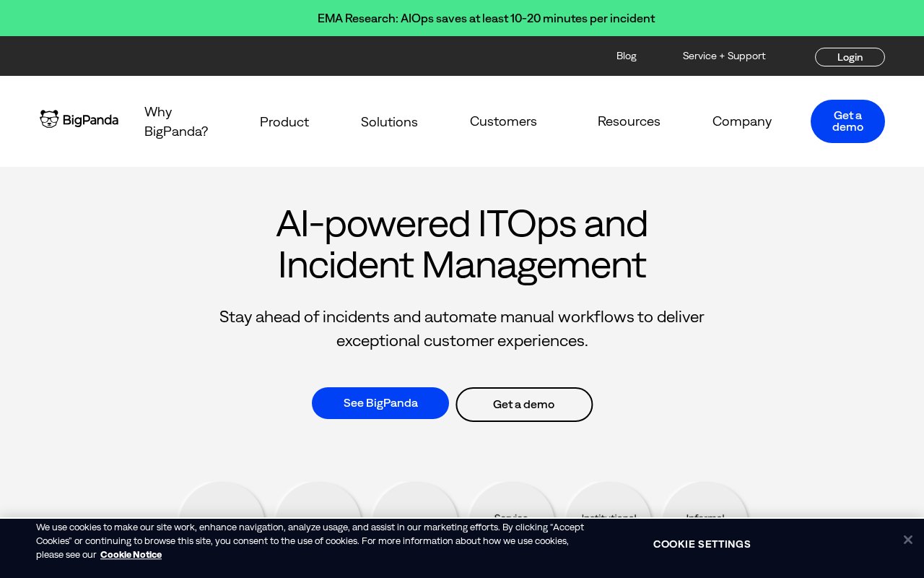The image size is (924, 578).
Task: Click the 'Stay ahead of incidents' subheading
Action: 462,329
